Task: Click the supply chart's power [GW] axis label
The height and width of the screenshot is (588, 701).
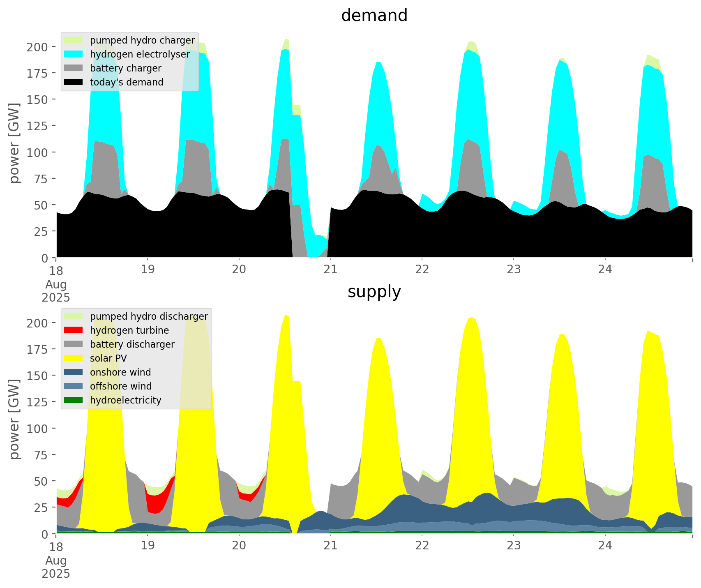Action: 14,419
